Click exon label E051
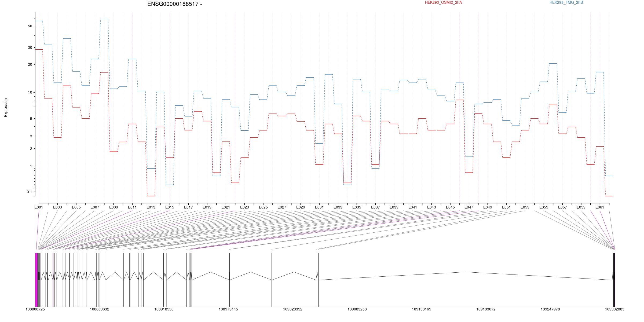This screenshot has height=322, width=644. [506, 207]
